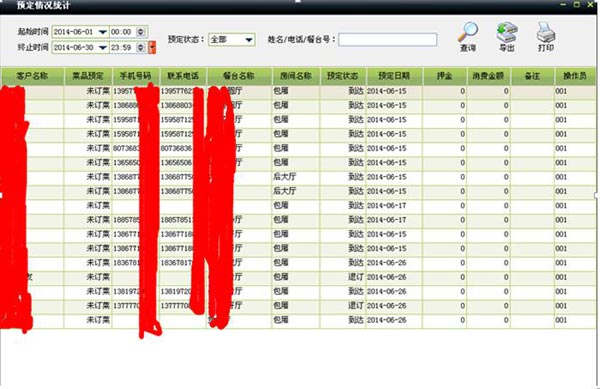Sort by 客户名称 column header
The height and width of the screenshot is (389, 600).
[32, 76]
